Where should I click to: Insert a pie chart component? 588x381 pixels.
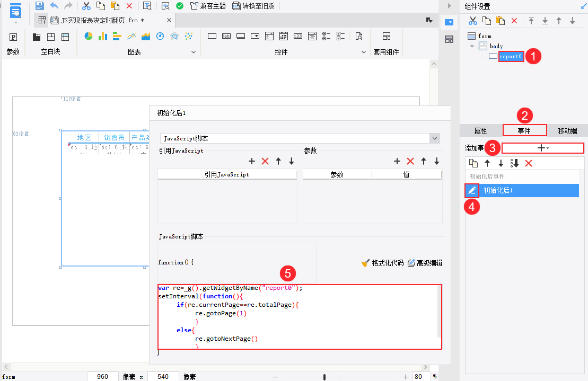[x=89, y=36]
